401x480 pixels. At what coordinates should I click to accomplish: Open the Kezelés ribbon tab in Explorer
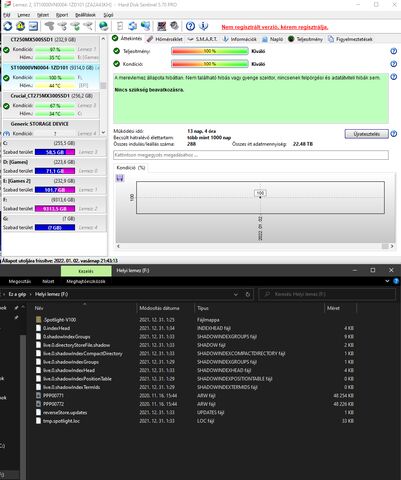[86, 271]
